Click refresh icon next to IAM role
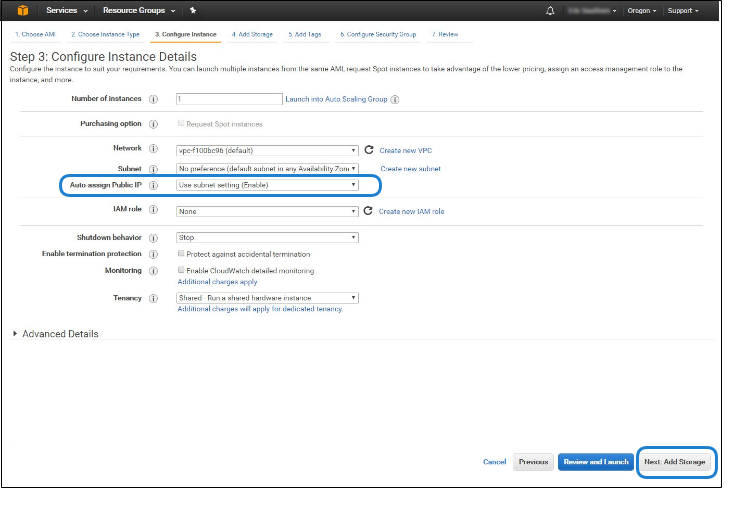The width and height of the screenshot is (741, 506). (x=369, y=211)
